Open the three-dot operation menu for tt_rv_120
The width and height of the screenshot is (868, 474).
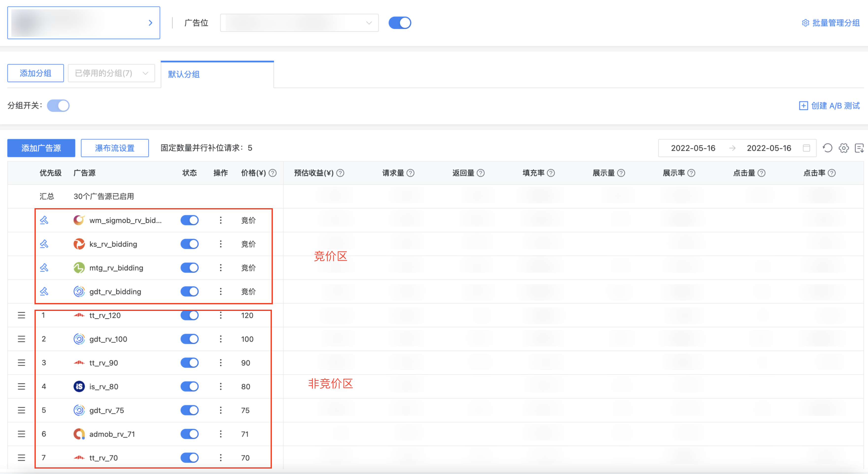pos(221,315)
